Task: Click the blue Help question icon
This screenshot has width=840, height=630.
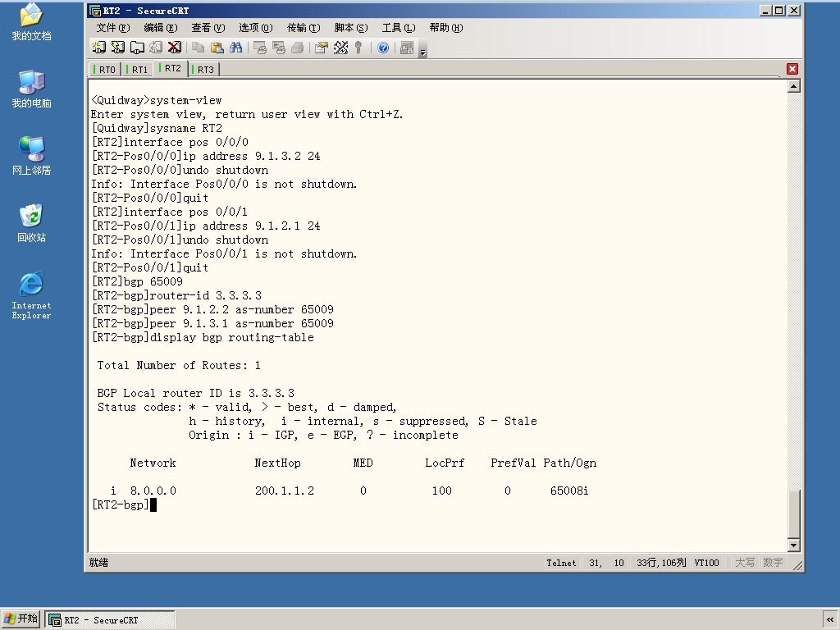Action: (383, 48)
